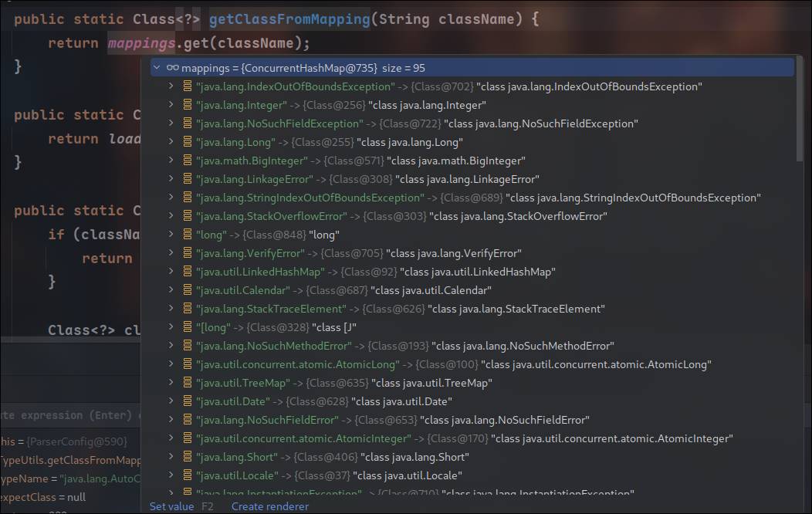Click the icon next to "long" entry

coord(187,235)
